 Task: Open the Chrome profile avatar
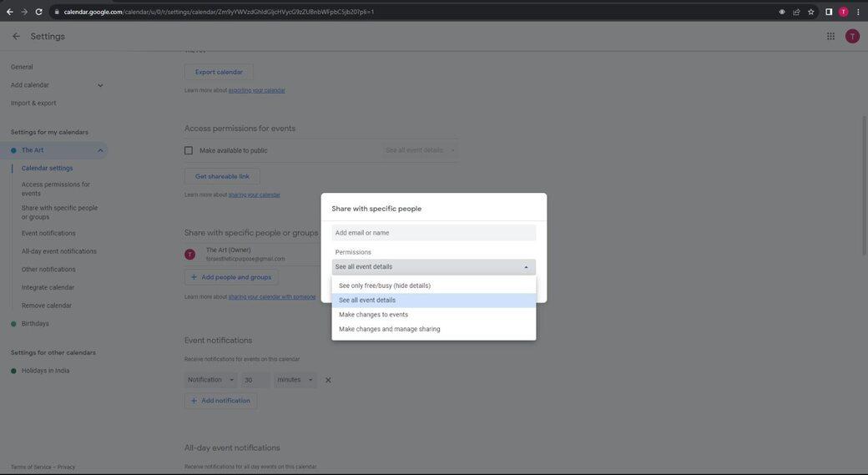pyautogui.click(x=843, y=12)
